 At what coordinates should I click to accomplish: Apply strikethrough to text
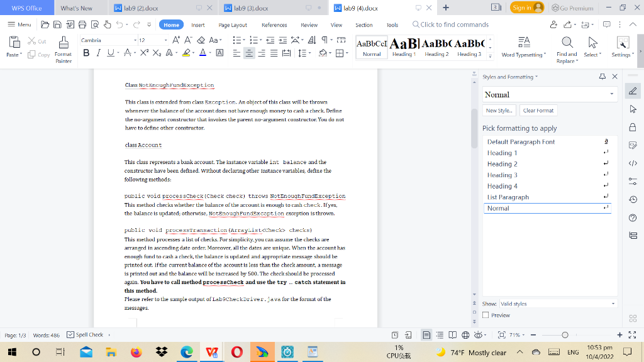pyautogui.click(x=128, y=53)
